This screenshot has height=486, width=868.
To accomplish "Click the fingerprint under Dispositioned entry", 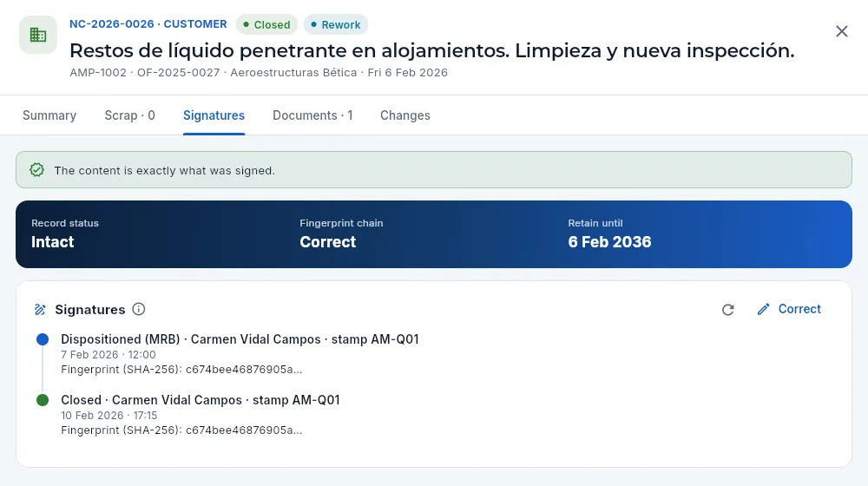I will click(x=181, y=369).
